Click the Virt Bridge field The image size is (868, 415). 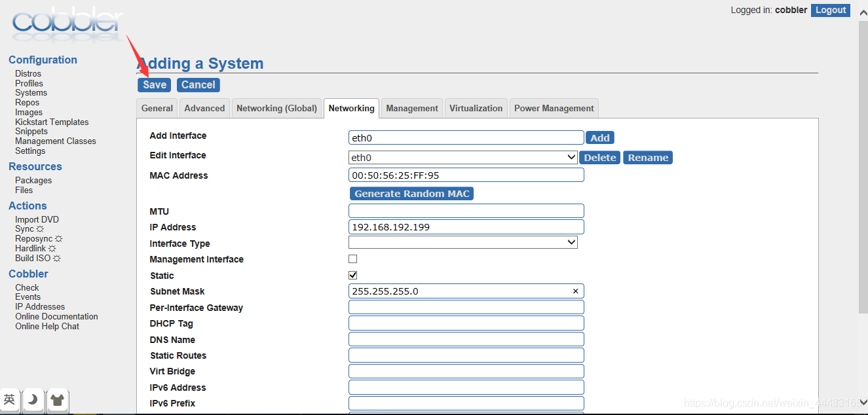click(466, 371)
